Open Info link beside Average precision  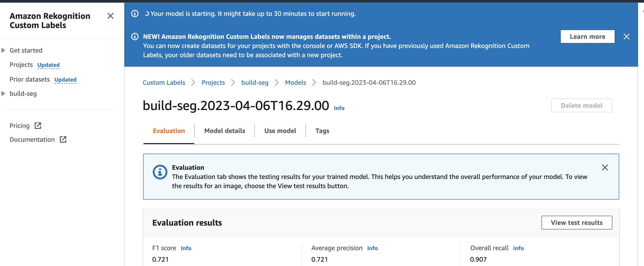[372, 248]
